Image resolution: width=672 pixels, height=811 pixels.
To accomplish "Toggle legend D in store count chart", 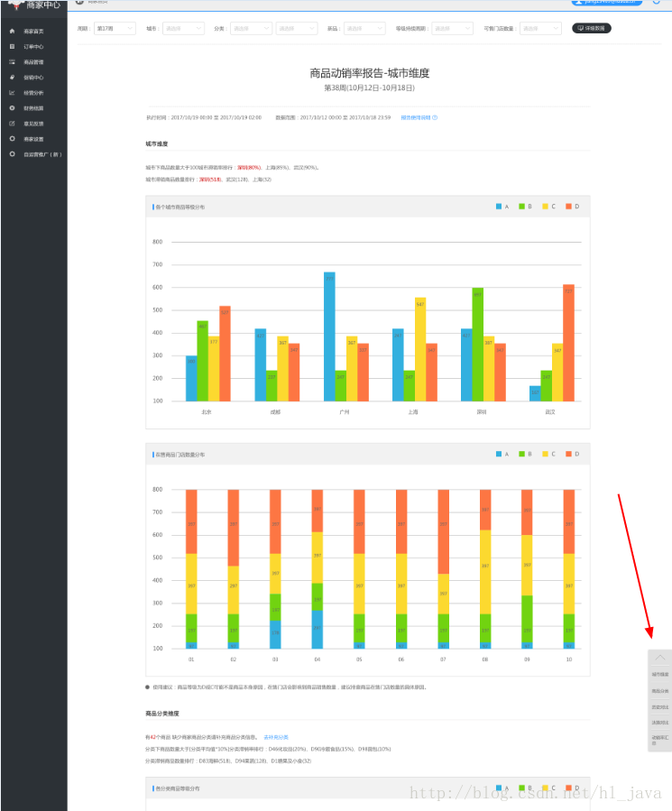I will tap(572, 454).
